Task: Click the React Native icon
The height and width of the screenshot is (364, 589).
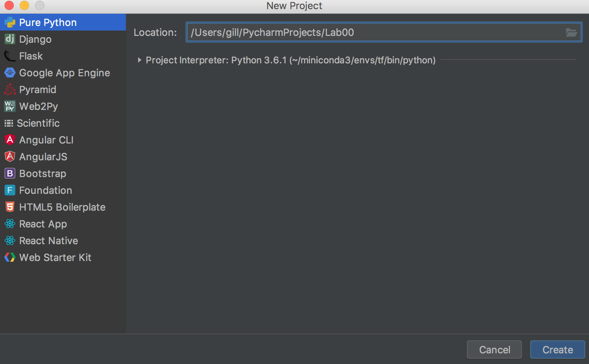Action: (x=10, y=240)
